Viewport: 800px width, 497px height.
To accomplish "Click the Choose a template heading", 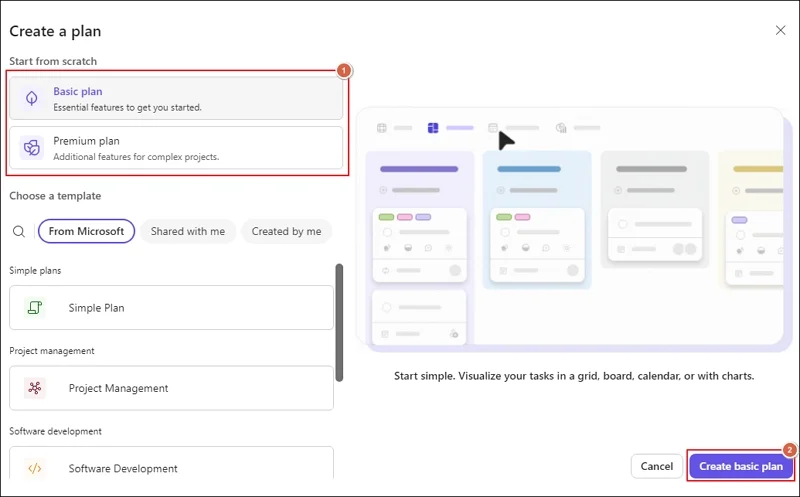I will click(x=55, y=196).
